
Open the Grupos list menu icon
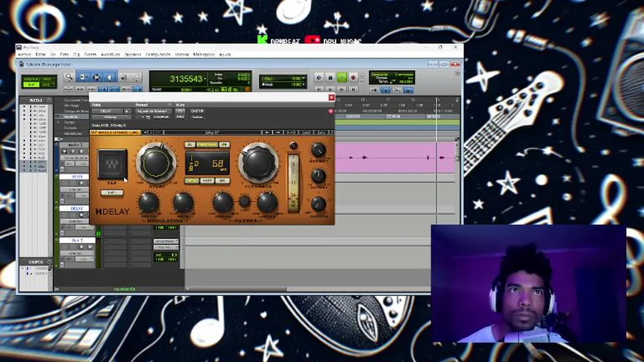pos(49,262)
